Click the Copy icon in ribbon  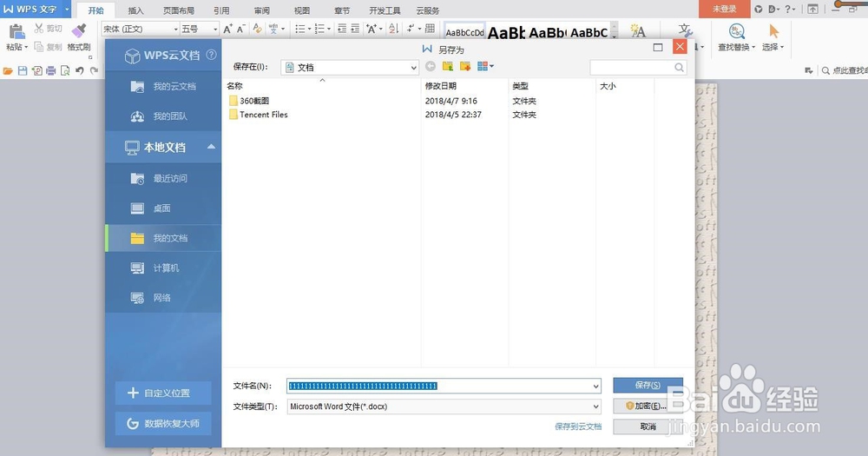click(x=39, y=47)
